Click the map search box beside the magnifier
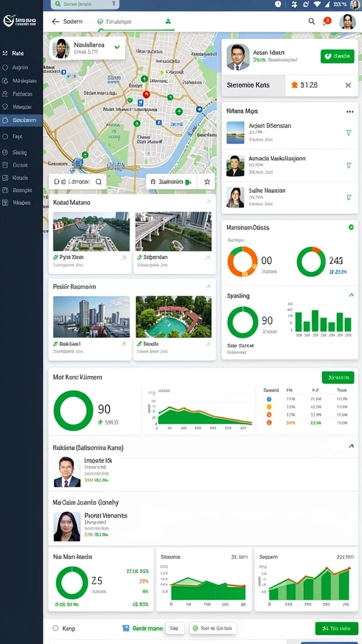This screenshot has height=644, width=362. [77, 181]
